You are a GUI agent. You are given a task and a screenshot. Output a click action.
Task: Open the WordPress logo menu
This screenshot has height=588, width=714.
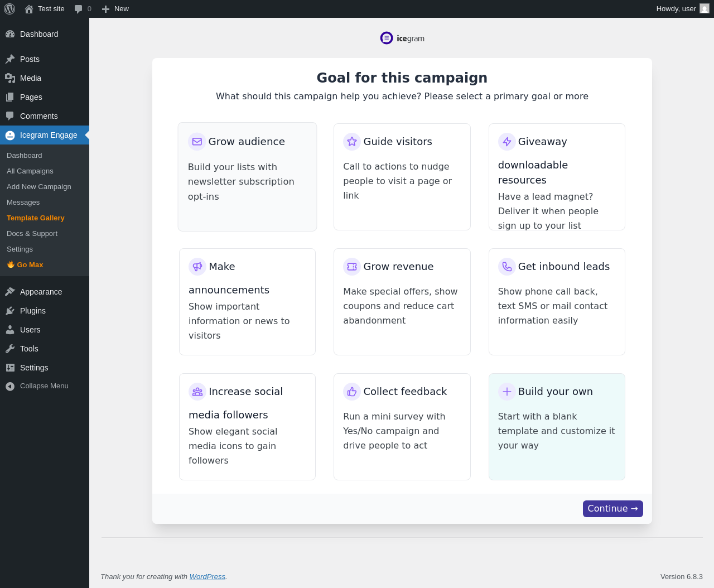[x=9, y=9]
